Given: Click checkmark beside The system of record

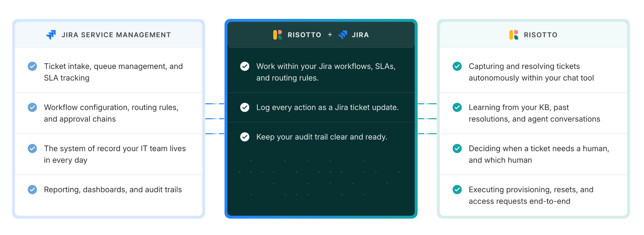Looking at the screenshot, I should point(32,148).
